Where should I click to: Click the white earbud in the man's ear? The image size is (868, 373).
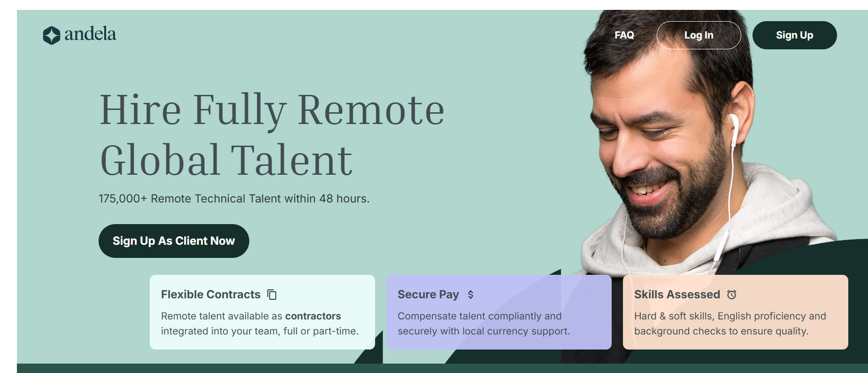coord(733,126)
